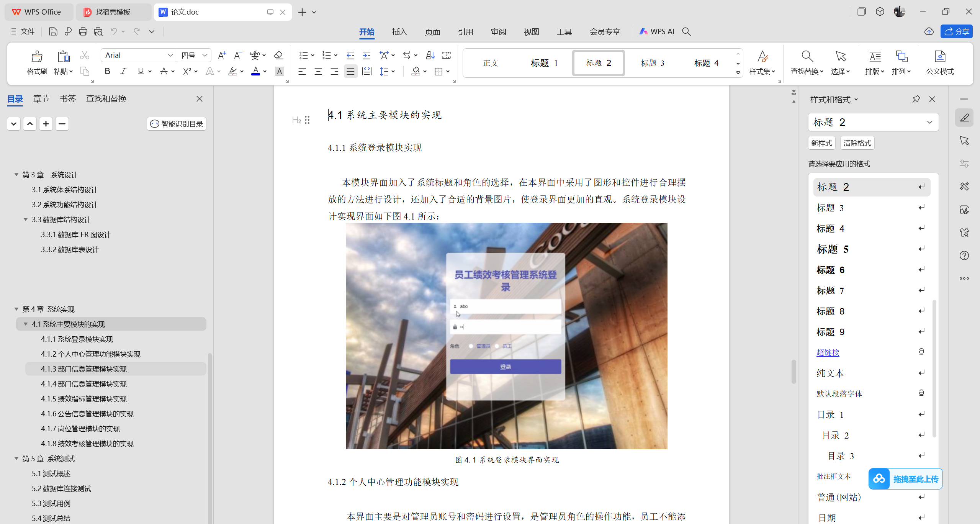980x524 pixels.
Task: Toggle bold formatting
Action: pos(107,71)
